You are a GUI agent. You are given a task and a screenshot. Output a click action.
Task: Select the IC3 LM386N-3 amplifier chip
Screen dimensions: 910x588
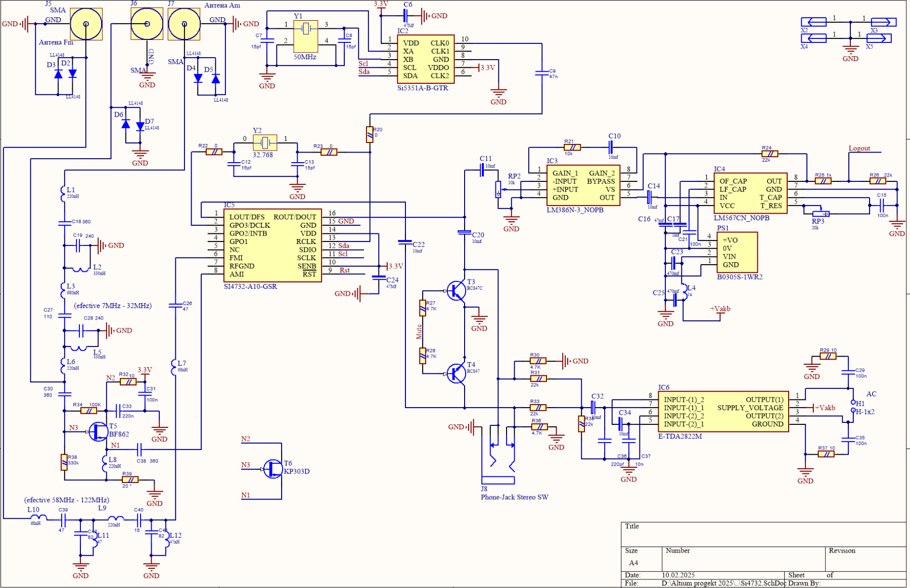583,185
